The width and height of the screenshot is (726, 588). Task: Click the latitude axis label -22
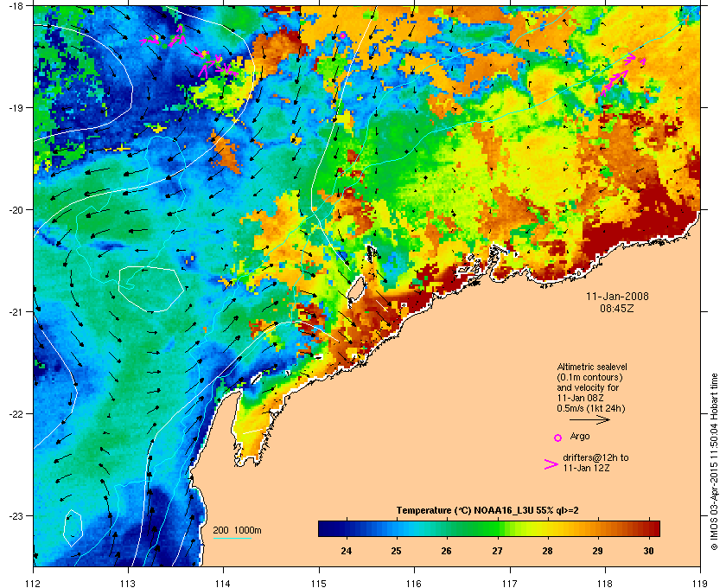coord(16,414)
